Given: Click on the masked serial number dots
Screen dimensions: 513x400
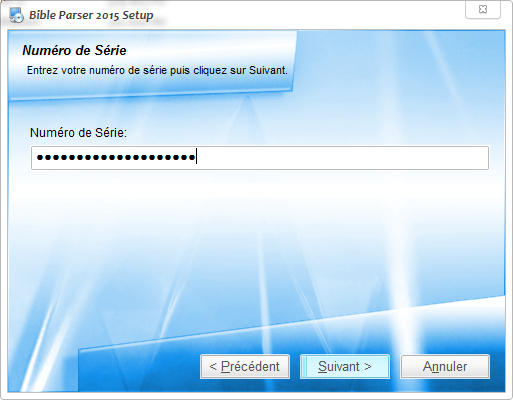Looking at the screenshot, I should (116, 157).
